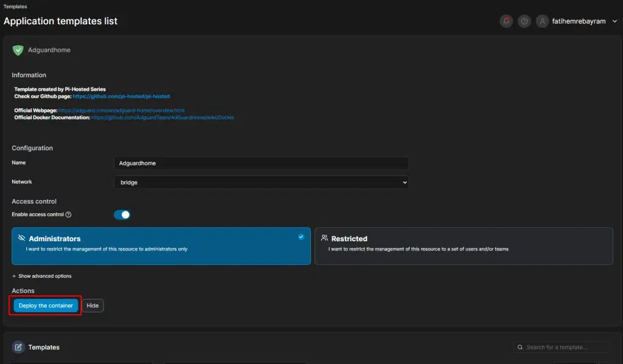The height and width of the screenshot is (364, 623).
Task: Click the Adguardhome template title
Action: click(x=49, y=50)
